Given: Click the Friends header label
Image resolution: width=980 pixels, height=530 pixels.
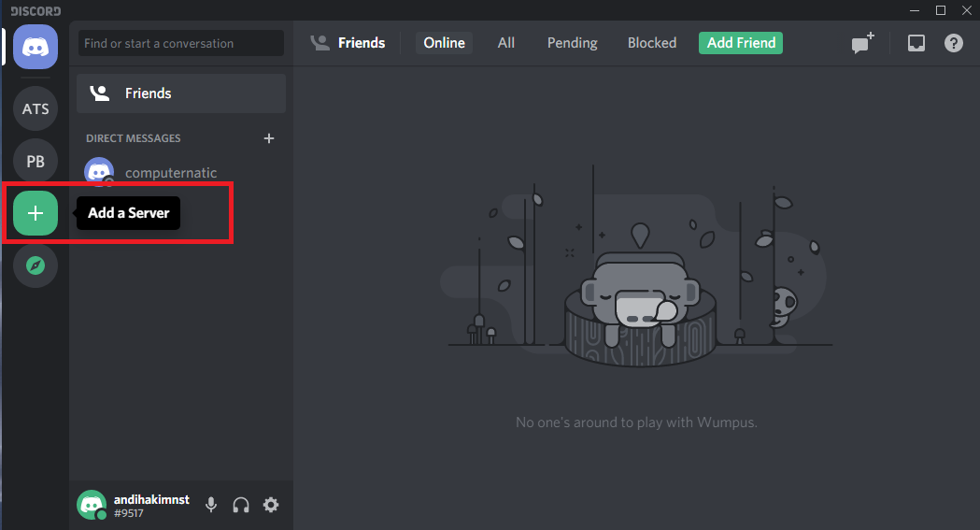Looking at the screenshot, I should (362, 43).
